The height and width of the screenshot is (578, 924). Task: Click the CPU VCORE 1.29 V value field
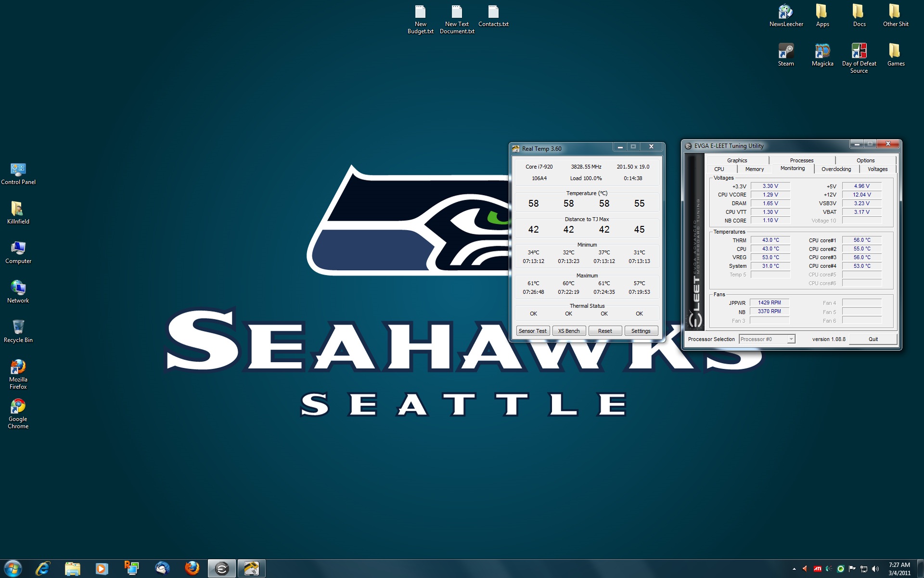point(770,195)
